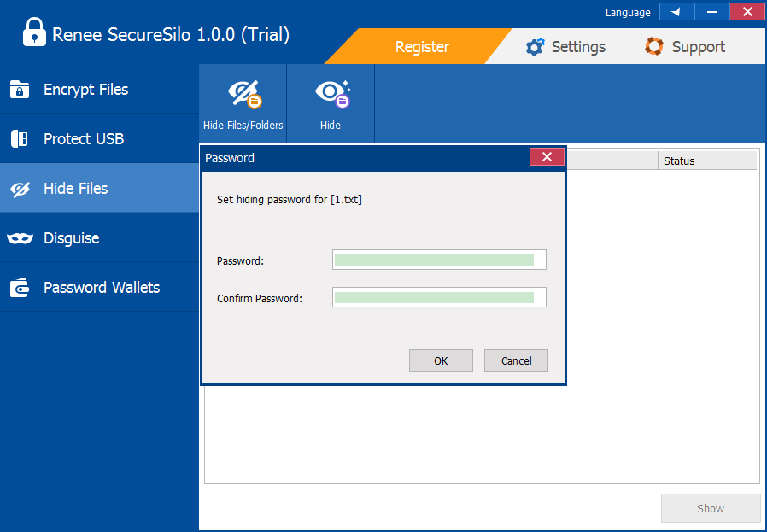
Task: Minimize the Renee SecureSilo window
Action: pyautogui.click(x=712, y=12)
